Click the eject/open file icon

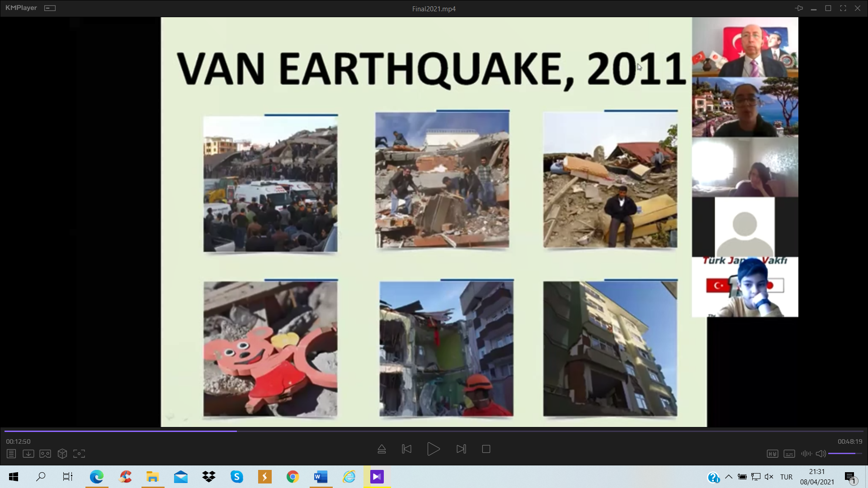pos(382,449)
